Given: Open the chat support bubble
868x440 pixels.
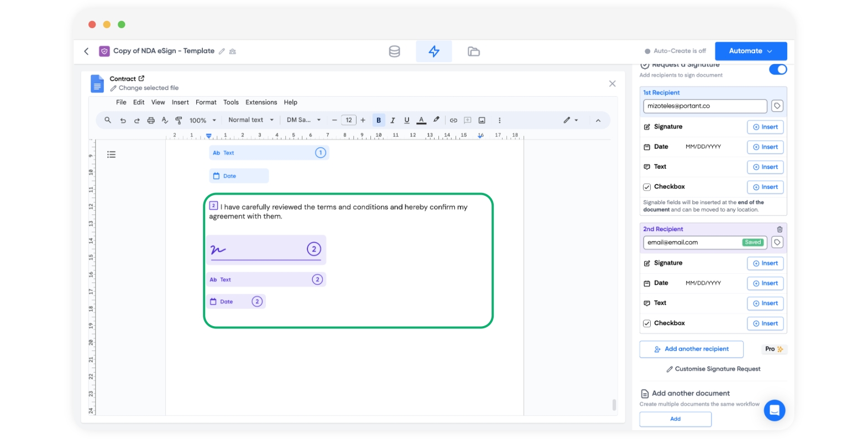Looking at the screenshot, I should click(x=774, y=410).
